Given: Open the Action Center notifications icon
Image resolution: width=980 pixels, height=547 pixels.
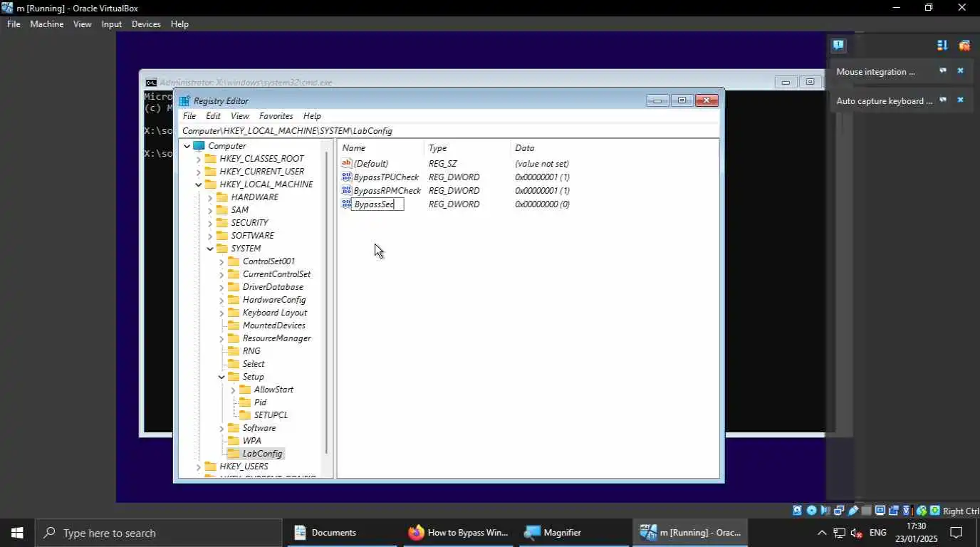Looking at the screenshot, I should (x=956, y=533).
